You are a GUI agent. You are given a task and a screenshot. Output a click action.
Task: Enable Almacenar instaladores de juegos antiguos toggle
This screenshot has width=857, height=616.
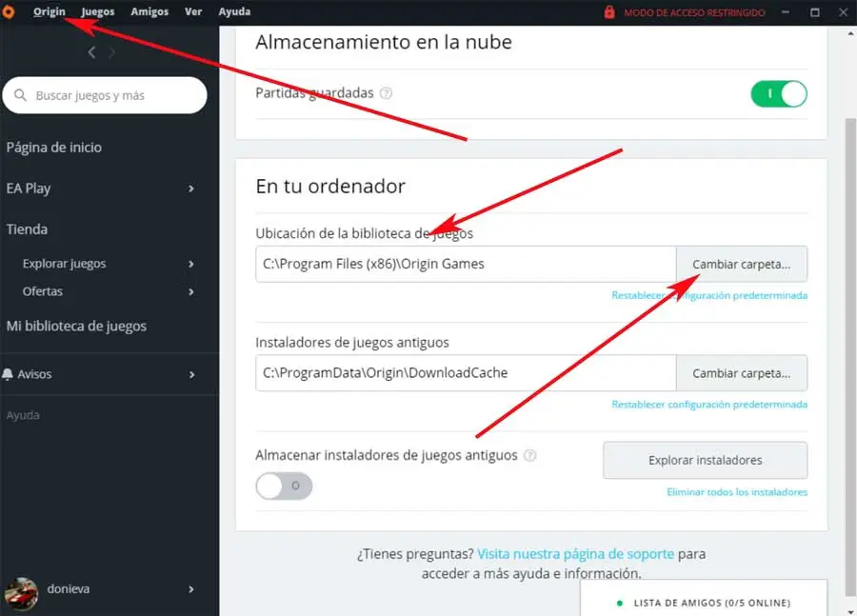coord(284,486)
